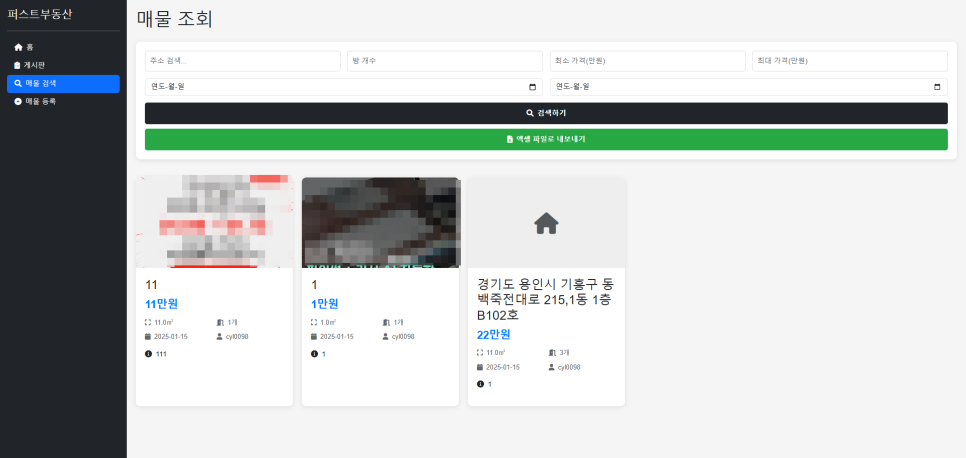The image size is (966, 458).
Task: Click the area icon beside 11.0㎡ on the 11만원 card
Action: (148, 322)
